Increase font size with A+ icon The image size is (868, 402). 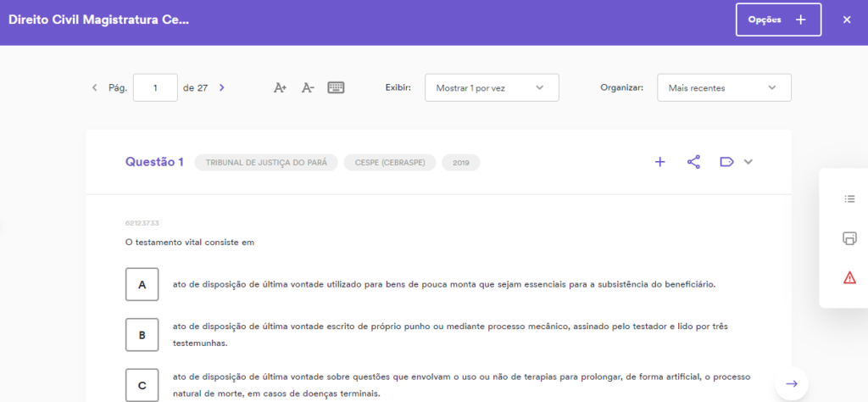pos(280,87)
